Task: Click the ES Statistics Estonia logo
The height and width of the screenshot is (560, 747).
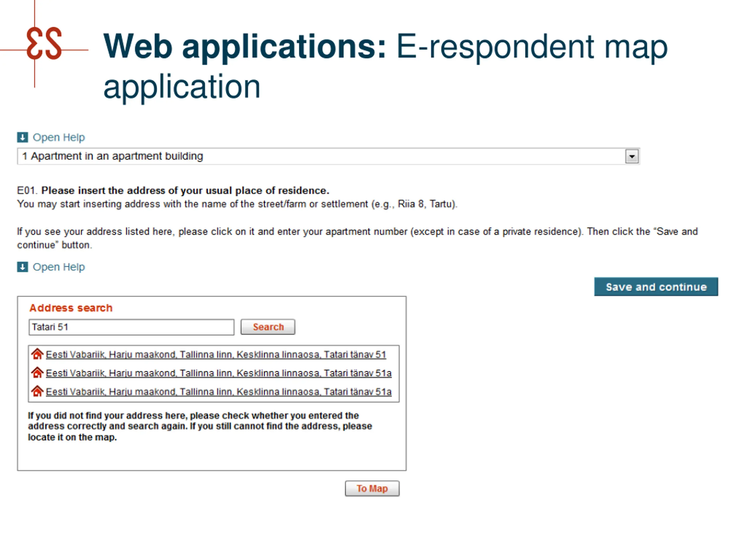Action: (x=44, y=44)
